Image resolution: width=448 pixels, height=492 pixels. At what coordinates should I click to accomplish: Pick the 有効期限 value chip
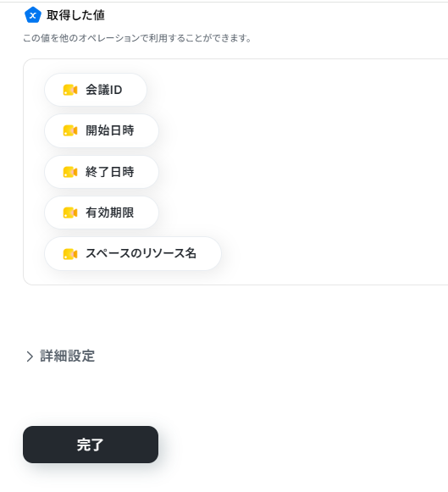tap(102, 213)
